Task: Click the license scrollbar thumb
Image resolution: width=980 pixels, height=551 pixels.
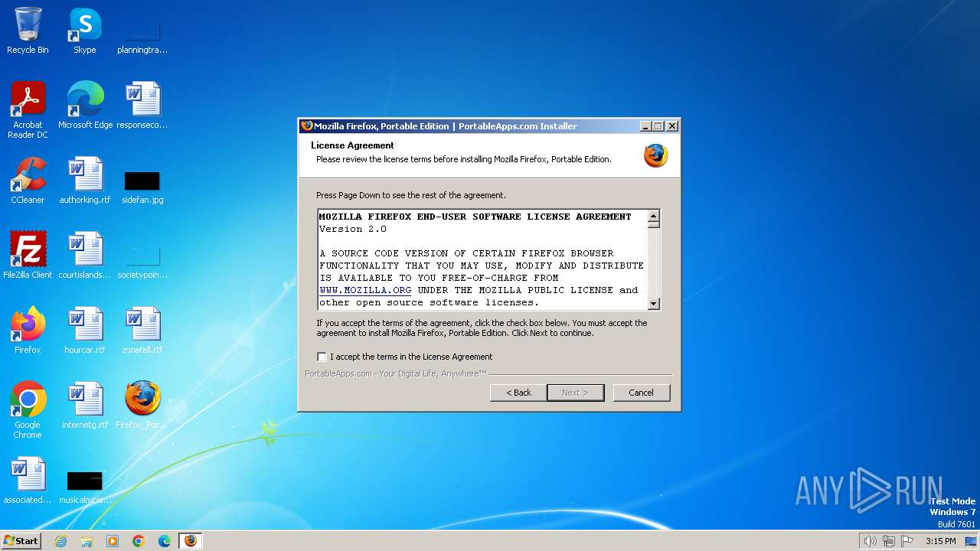Action: (653, 225)
